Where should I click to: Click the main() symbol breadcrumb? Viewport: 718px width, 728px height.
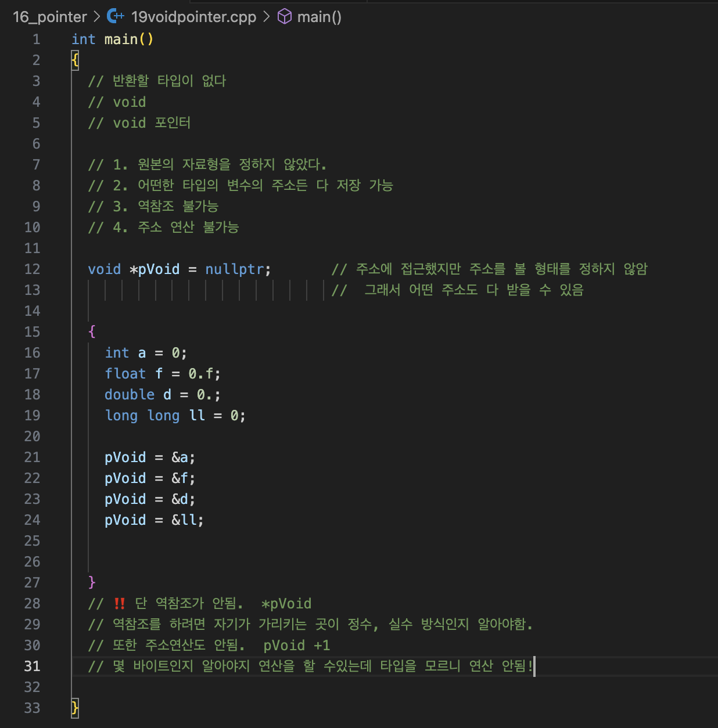[319, 17]
